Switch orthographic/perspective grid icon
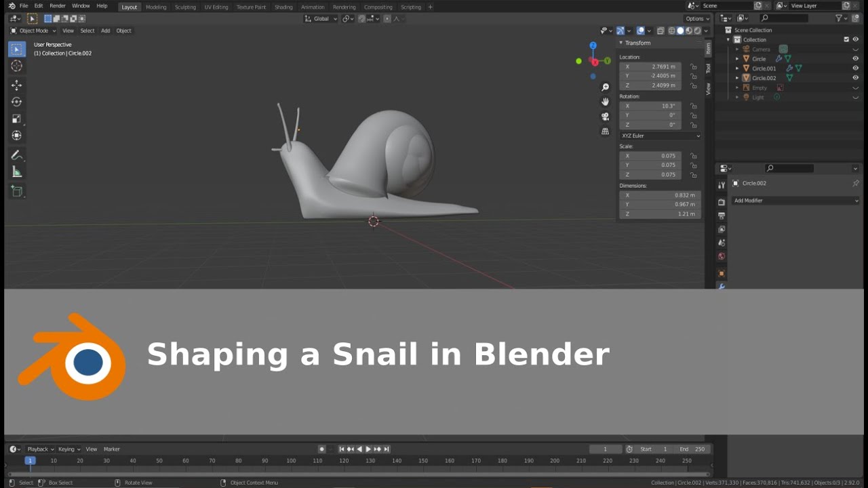 (606, 131)
